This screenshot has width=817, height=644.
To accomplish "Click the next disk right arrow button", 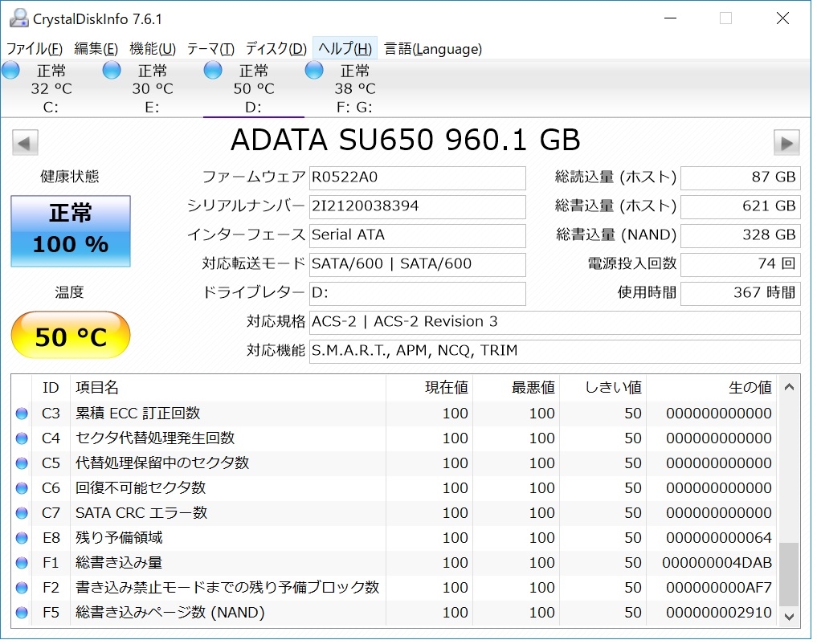I will point(786,143).
